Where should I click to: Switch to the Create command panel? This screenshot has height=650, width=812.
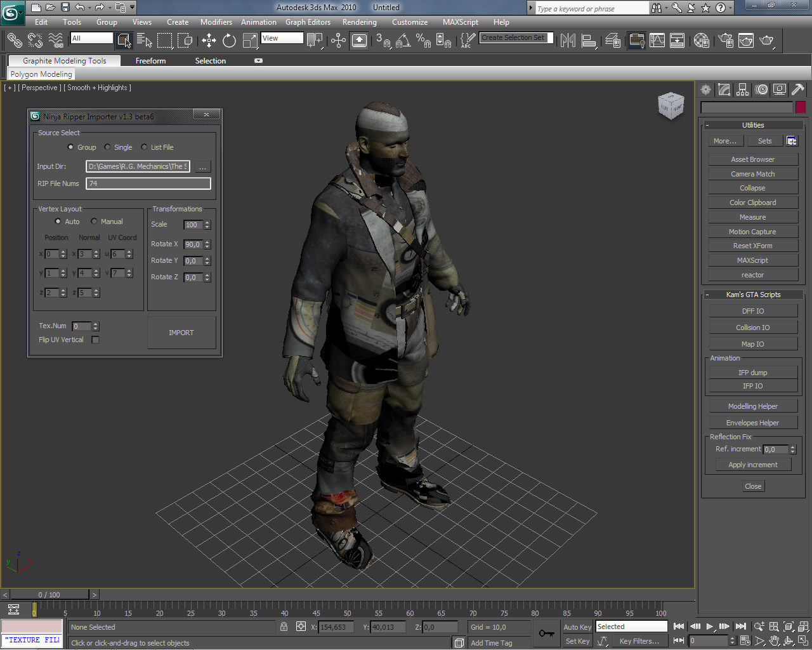click(705, 90)
